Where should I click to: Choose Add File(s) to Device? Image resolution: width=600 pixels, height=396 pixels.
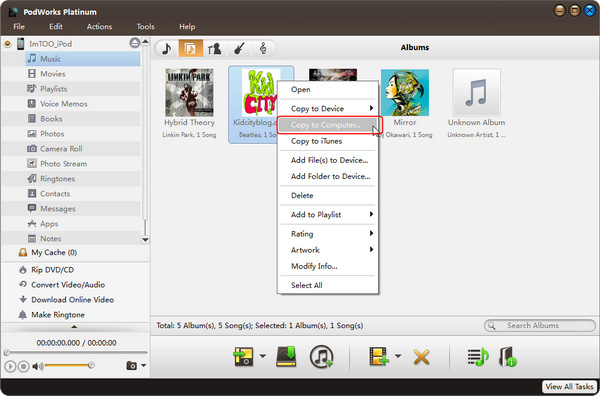tap(328, 160)
